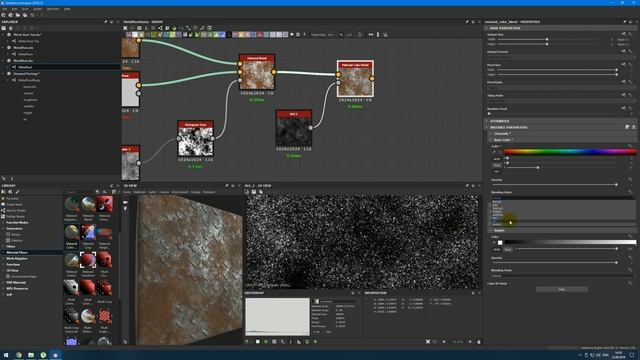Click the camera snapshot icon in graph toolbar
Viewport: 640px width, 360px height.
coord(139,28)
